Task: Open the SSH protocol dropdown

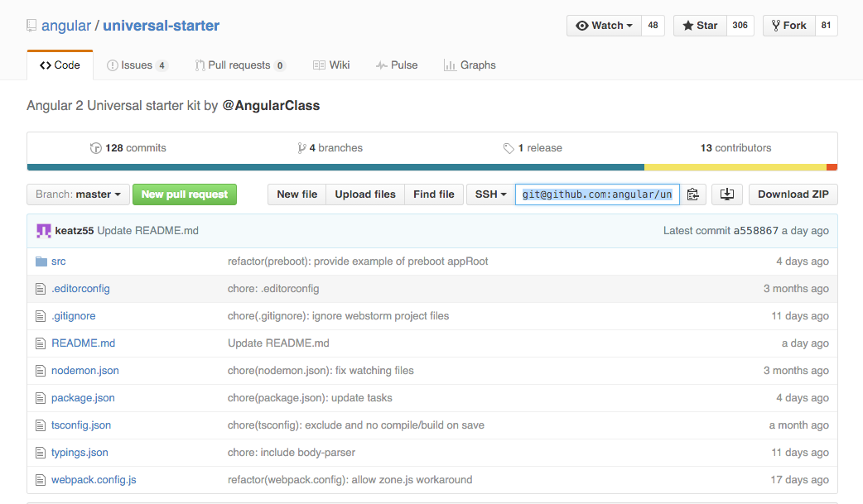Action: point(491,194)
